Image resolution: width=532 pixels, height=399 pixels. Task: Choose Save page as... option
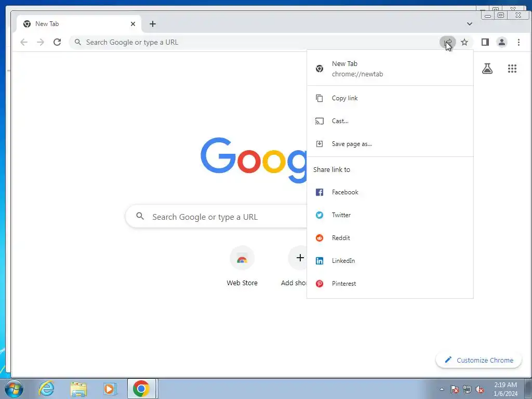(x=390, y=144)
